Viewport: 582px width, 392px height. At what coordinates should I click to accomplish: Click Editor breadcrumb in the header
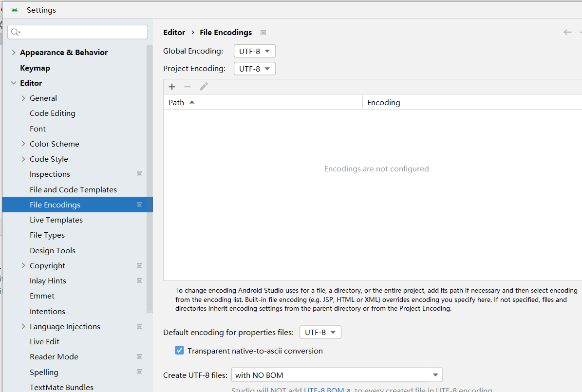coord(174,32)
